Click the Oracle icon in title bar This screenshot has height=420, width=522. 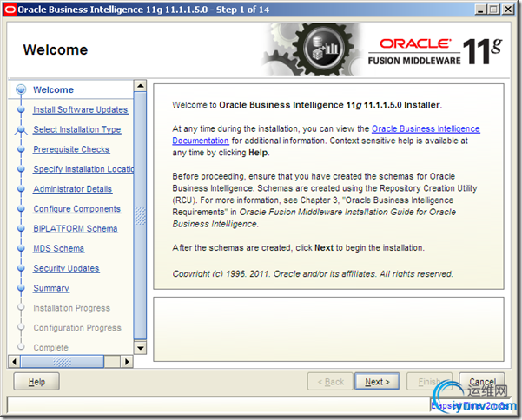[10, 10]
